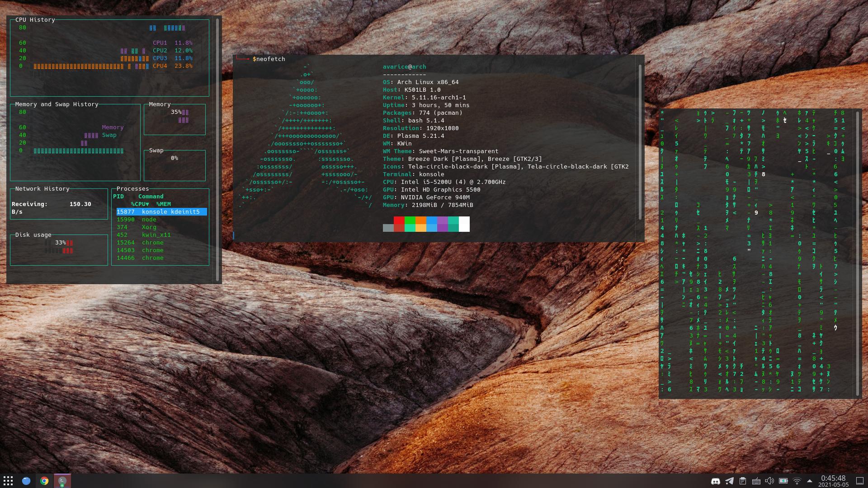Open the clipboard tray icon
This screenshot has height=488, width=868.
pyautogui.click(x=743, y=481)
